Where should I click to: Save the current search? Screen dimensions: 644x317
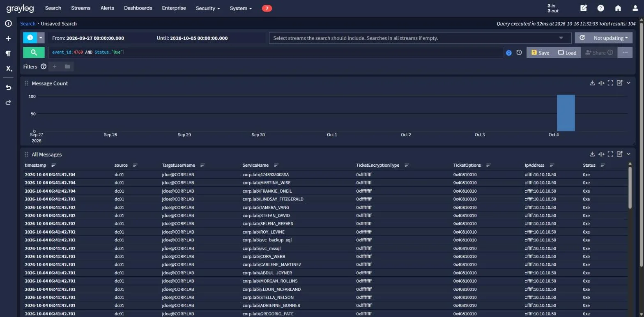tap(540, 53)
